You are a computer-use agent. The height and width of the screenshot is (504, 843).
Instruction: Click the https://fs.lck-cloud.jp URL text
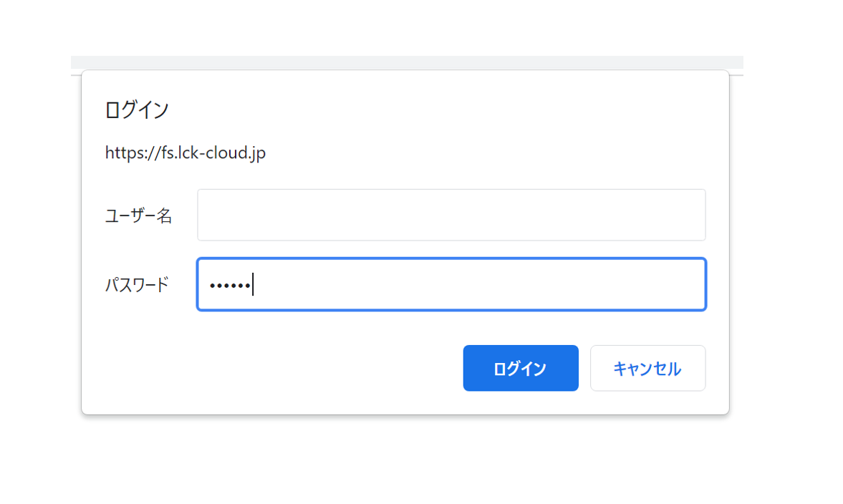click(x=185, y=152)
